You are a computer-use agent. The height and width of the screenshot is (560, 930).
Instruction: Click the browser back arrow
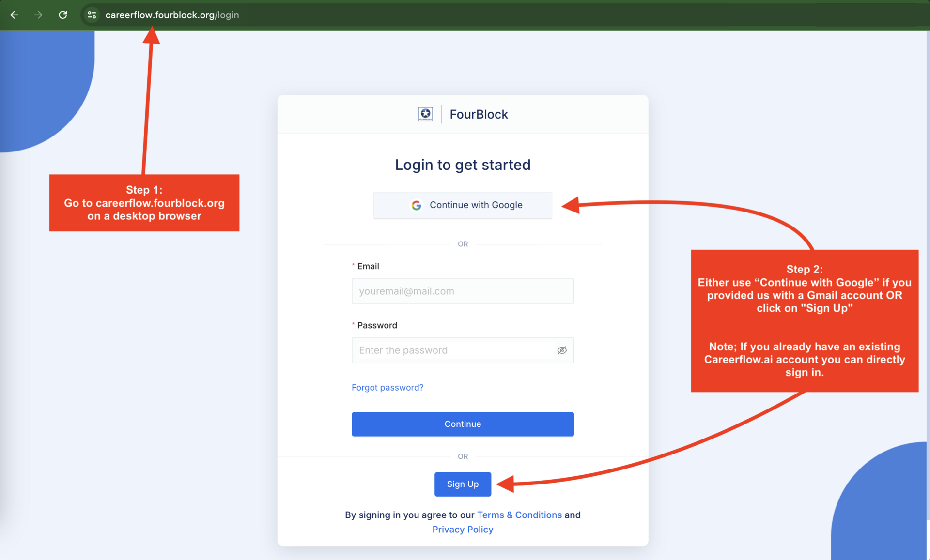15,15
